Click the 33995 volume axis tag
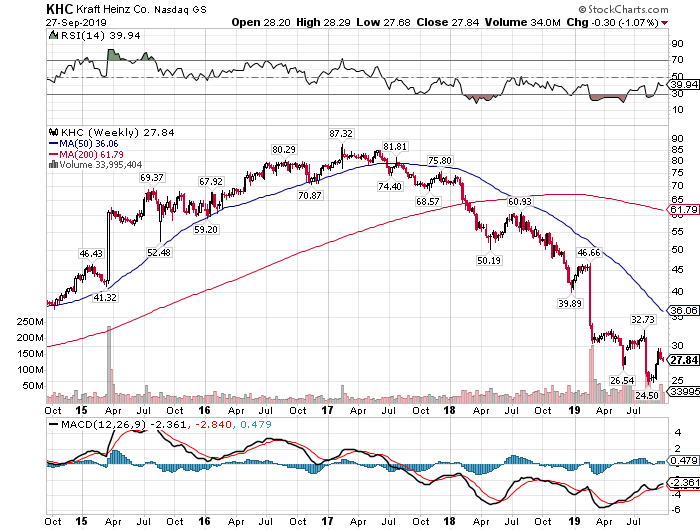Image resolution: width=700 pixels, height=530 pixels. pyautogui.click(x=684, y=392)
